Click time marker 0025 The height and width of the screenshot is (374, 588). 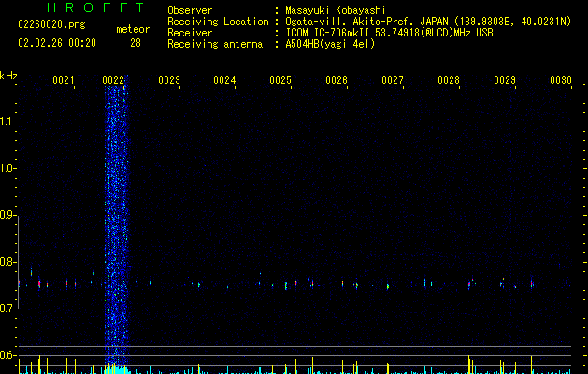click(280, 79)
